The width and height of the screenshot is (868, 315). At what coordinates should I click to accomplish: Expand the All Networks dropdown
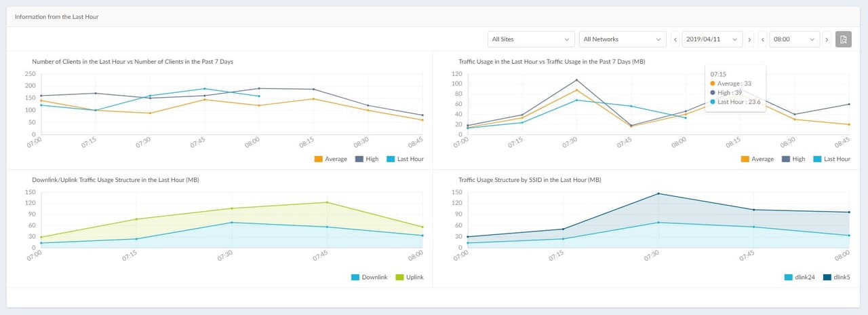[x=623, y=39]
